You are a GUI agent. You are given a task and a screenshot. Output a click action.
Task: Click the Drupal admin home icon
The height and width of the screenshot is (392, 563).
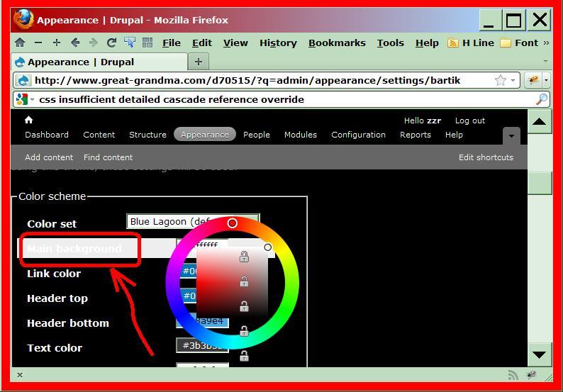coord(29,120)
